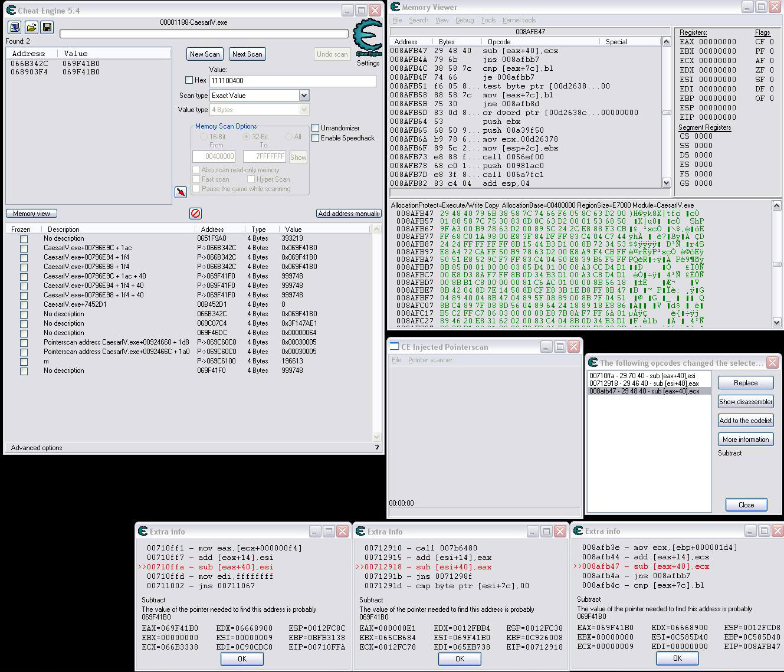Open File menu in CE Injected Pointerscan
Screen dimensions: 784x672
point(396,360)
